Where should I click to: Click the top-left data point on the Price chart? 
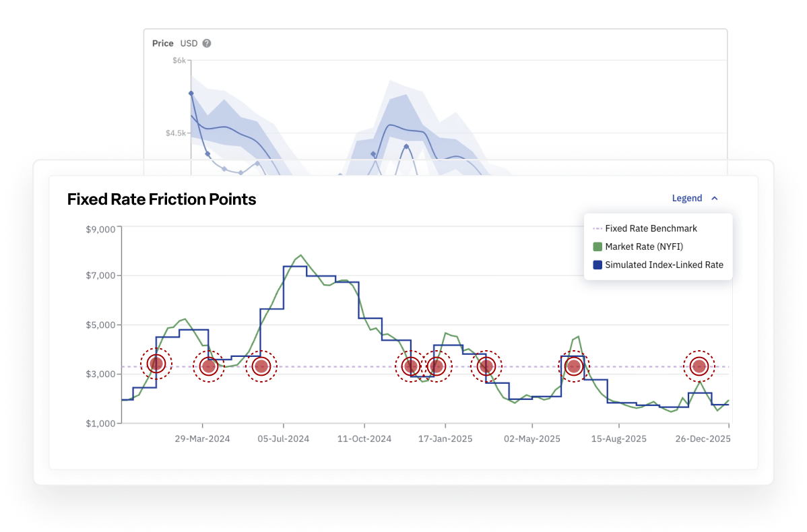pos(191,94)
